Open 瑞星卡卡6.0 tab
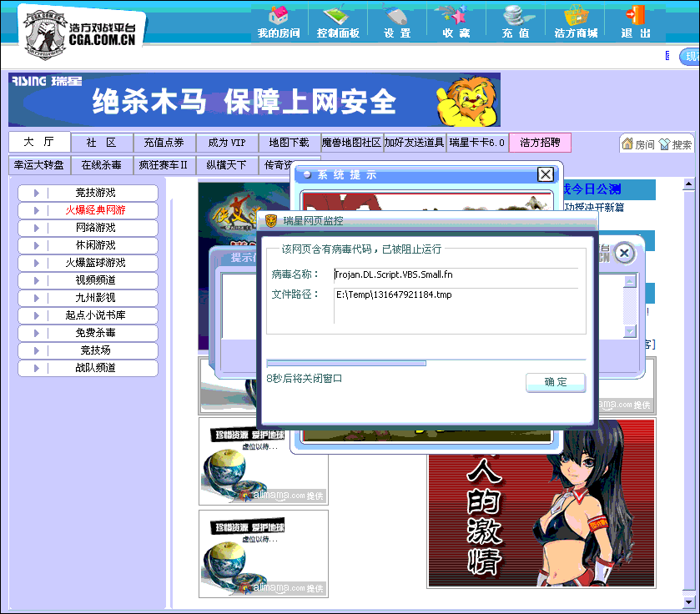Viewport: 700px width, 614px height. 476,143
